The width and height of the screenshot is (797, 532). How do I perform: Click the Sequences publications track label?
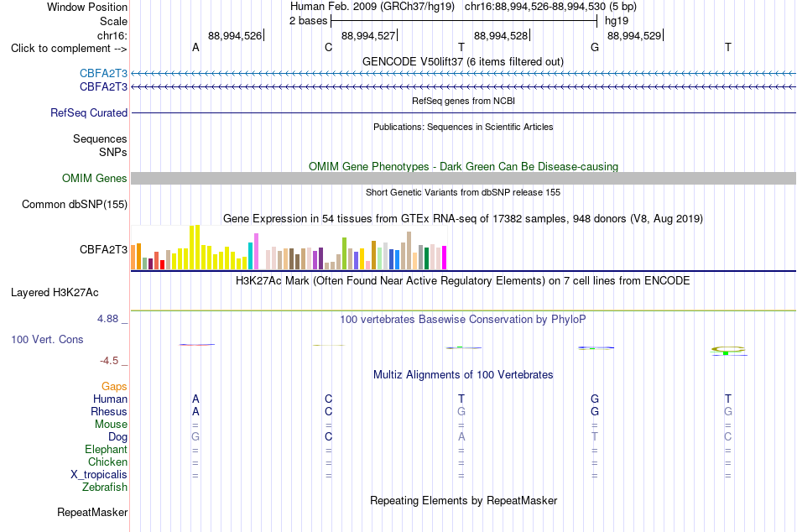[x=100, y=138]
